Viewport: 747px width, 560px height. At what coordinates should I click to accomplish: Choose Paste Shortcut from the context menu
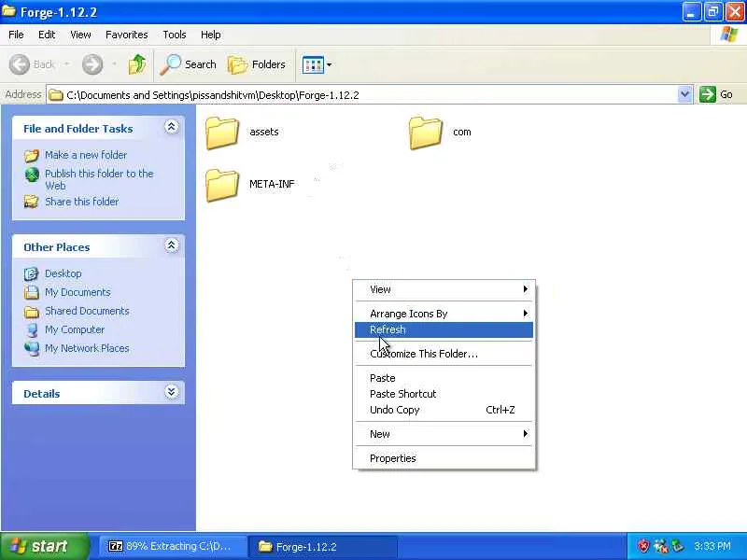(x=444, y=394)
